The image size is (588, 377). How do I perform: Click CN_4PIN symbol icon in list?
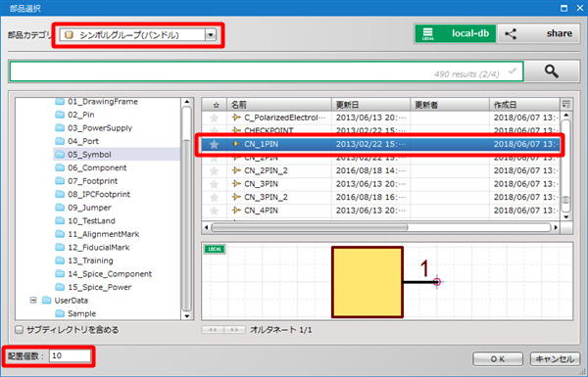pos(236,210)
